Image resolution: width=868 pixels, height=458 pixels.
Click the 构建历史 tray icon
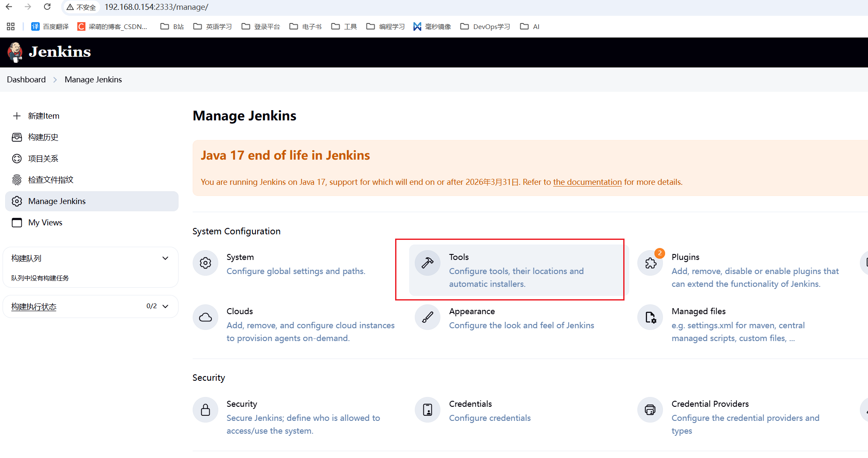point(17,137)
